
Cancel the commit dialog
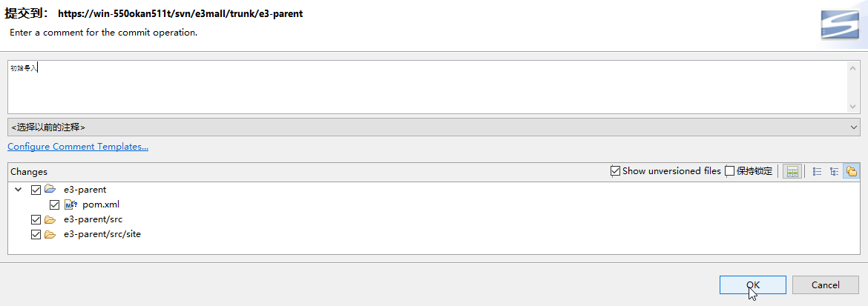coord(825,285)
